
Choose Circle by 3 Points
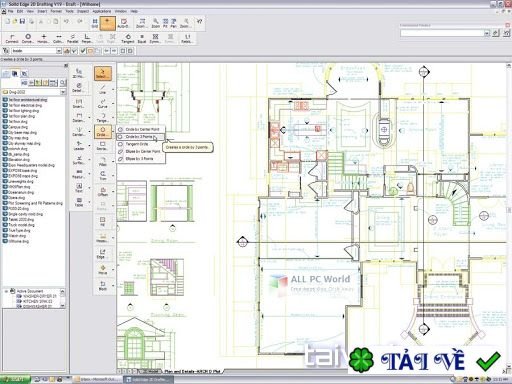[140, 137]
